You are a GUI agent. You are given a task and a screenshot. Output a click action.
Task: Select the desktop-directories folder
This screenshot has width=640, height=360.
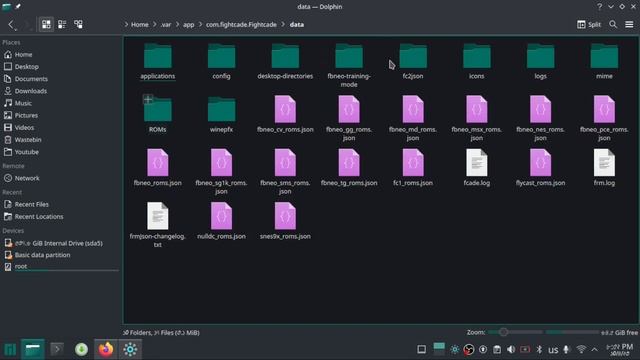(285, 61)
